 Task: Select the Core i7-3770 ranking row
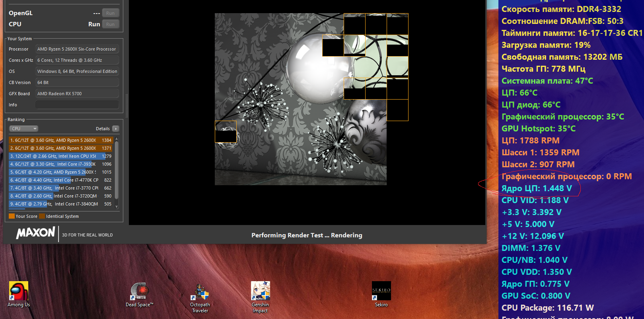[61, 188]
